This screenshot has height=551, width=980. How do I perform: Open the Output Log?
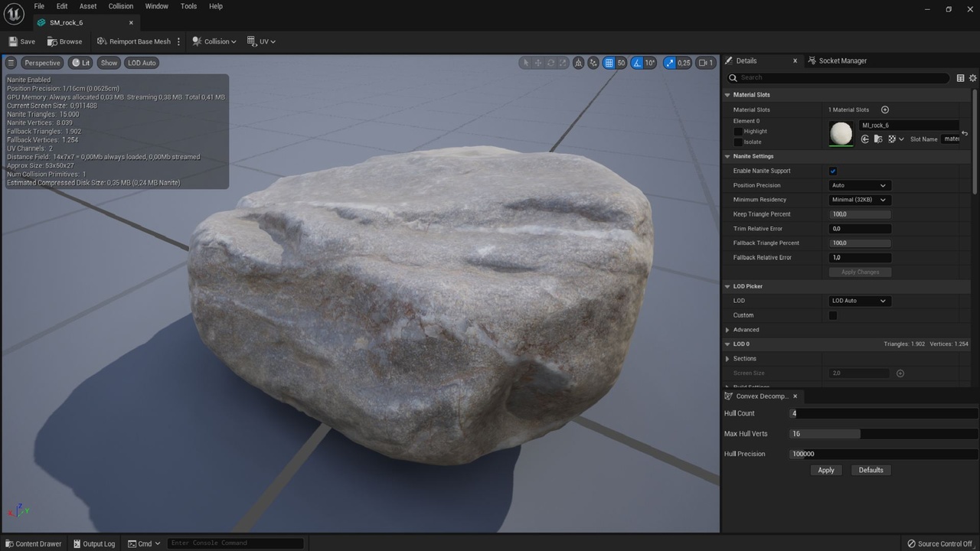tap(93, 543)
